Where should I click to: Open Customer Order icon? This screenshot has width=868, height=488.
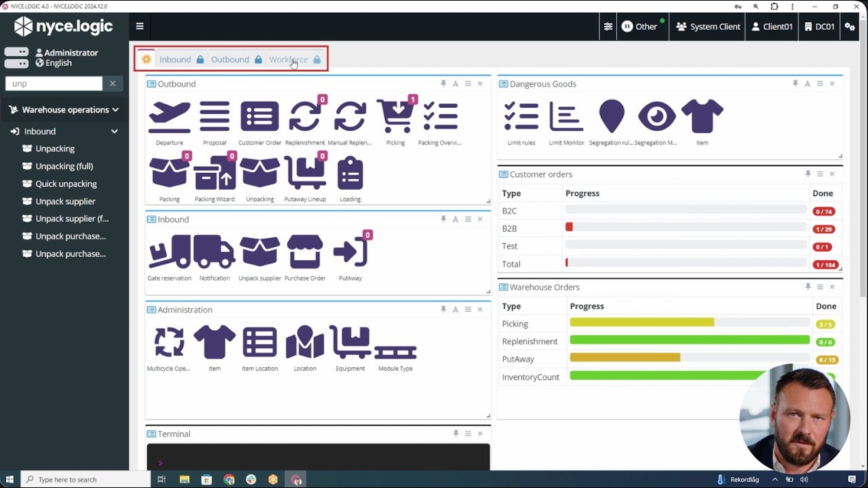260,117
